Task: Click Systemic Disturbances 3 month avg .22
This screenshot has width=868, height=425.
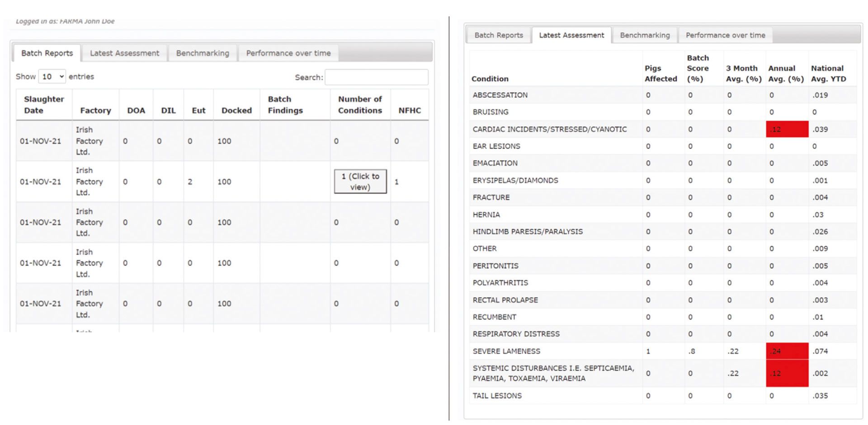Action: point(733,374)
